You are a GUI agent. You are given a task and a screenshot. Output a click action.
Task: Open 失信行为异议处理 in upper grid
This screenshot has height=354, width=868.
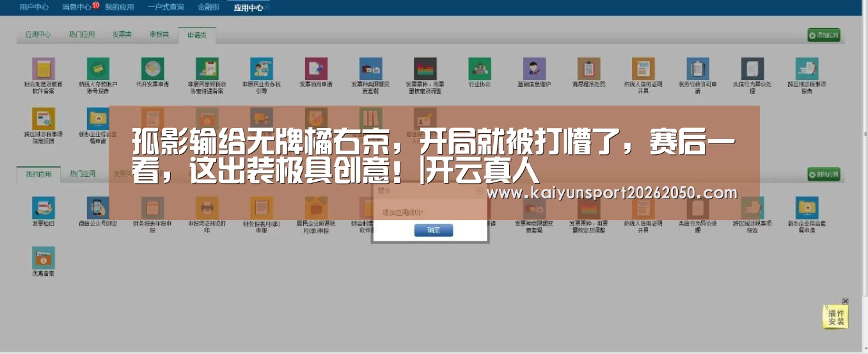(753, 68)
